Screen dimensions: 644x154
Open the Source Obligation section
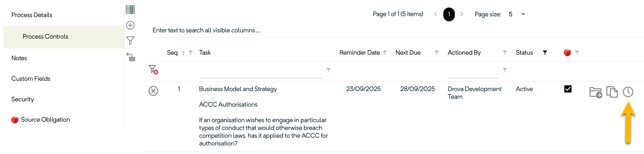(45, 120)
